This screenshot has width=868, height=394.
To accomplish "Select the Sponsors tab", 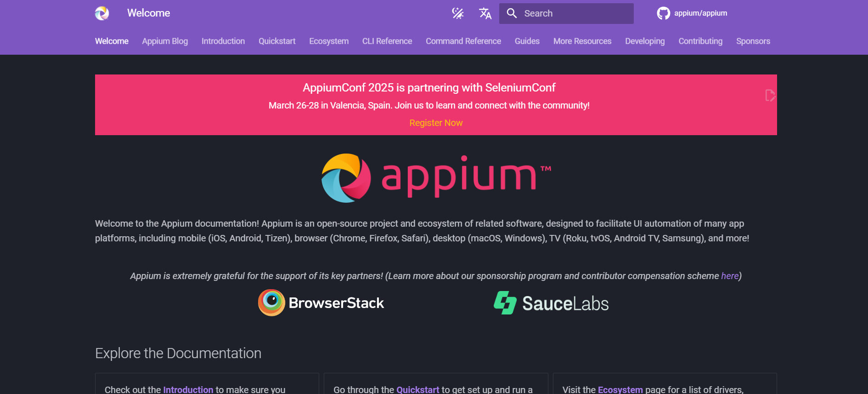I will pos(753,41).
